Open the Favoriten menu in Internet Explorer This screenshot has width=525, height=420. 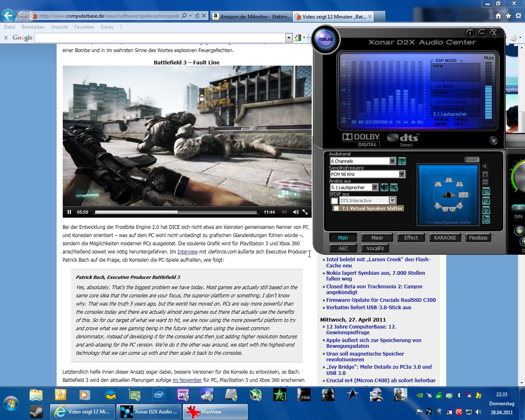(84, 27)
